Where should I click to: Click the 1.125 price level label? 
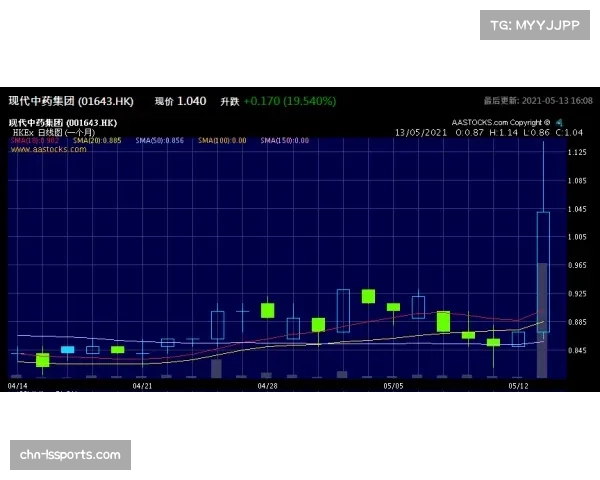(x=577, y=153)
